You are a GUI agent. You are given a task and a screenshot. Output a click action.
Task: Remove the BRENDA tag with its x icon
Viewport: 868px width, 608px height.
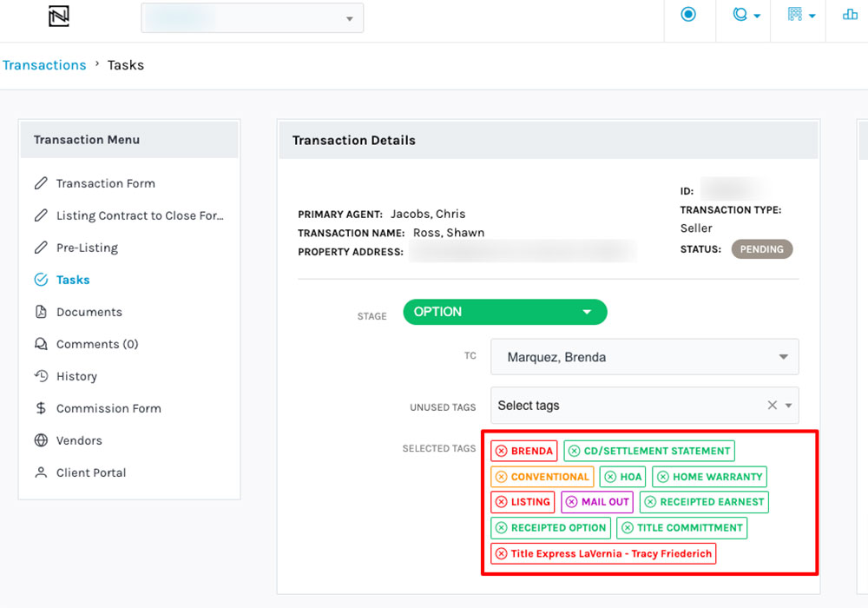501,451
